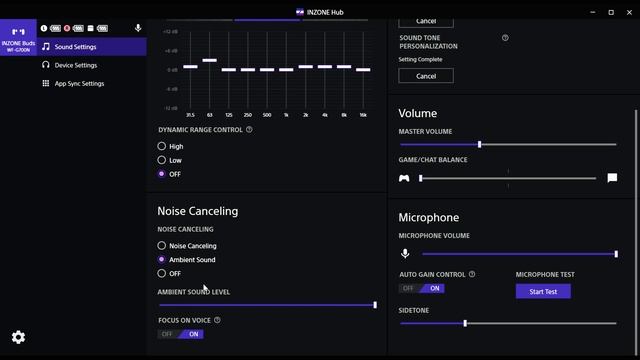Toggle the Auto Gain Control switch
This screenshot has width=640, height=360.
tap(422, 288)
